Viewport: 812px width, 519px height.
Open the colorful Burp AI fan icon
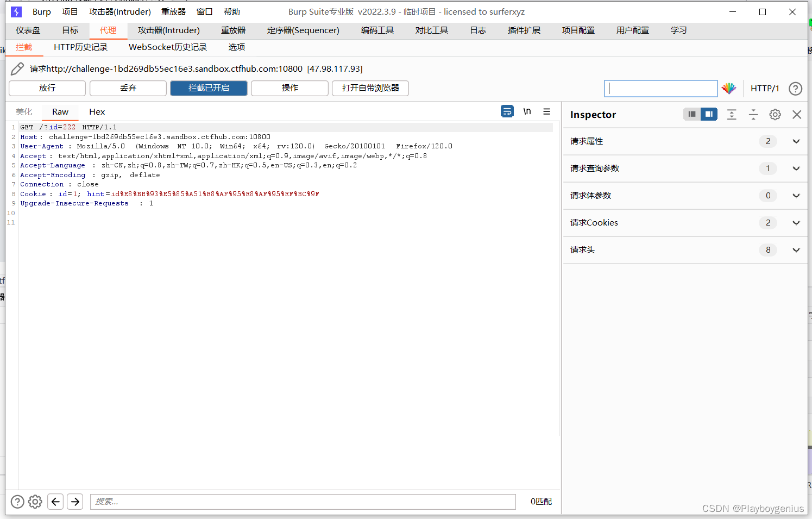click(x=729, y=88)
